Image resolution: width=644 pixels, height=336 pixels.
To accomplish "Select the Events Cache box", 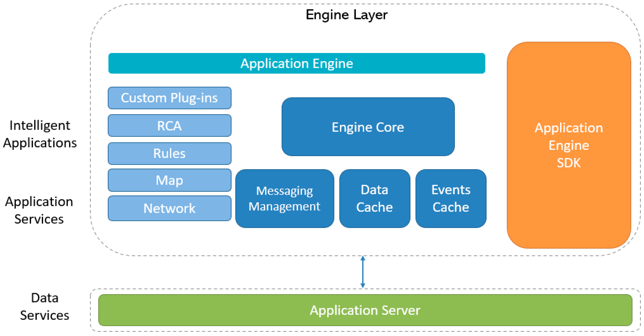I will pyautogui.click(x=451, y=198).
